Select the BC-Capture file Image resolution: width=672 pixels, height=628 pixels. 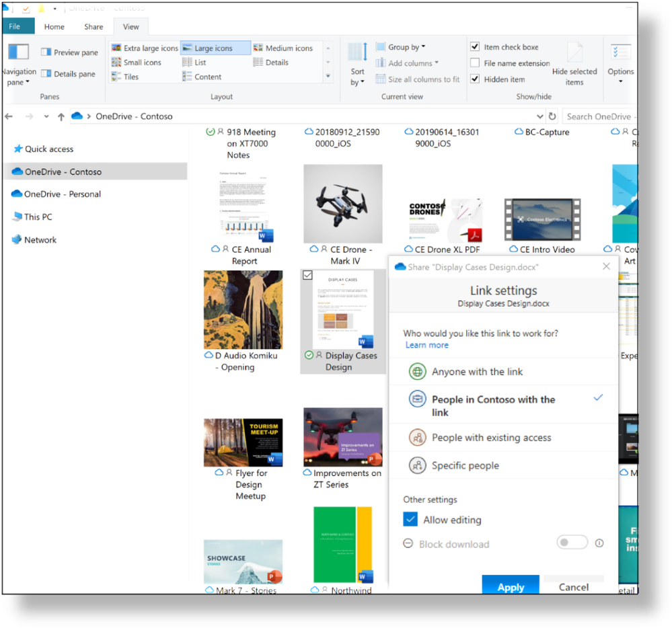pyautogui.click(x=543, y=132)
